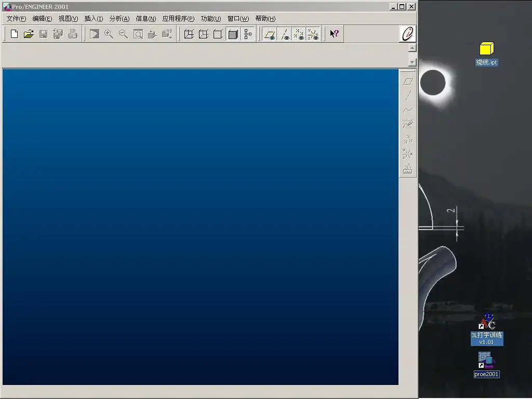Open the 文件(F) menu

(16, 19)
